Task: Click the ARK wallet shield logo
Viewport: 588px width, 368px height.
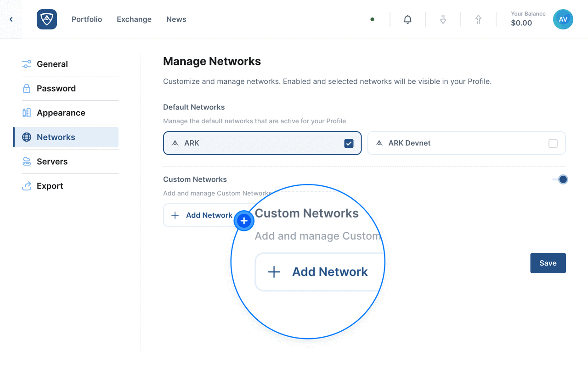Action: pos(47,19)
